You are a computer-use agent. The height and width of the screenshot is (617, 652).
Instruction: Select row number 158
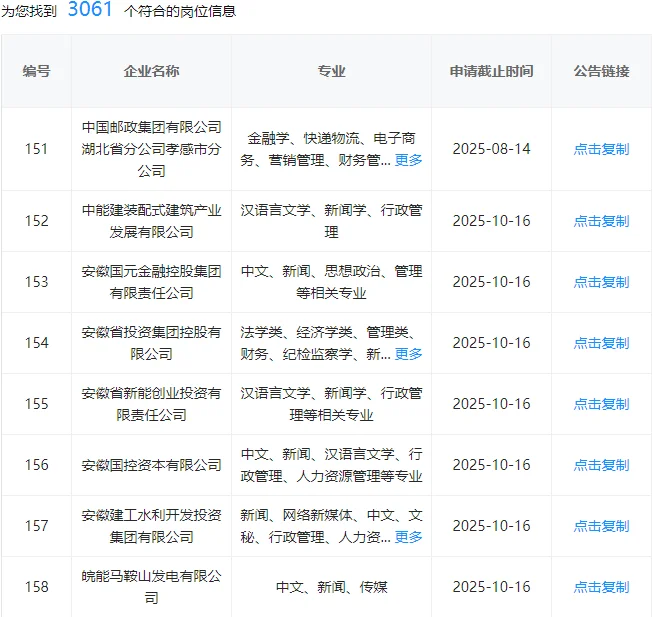(37, 587)
